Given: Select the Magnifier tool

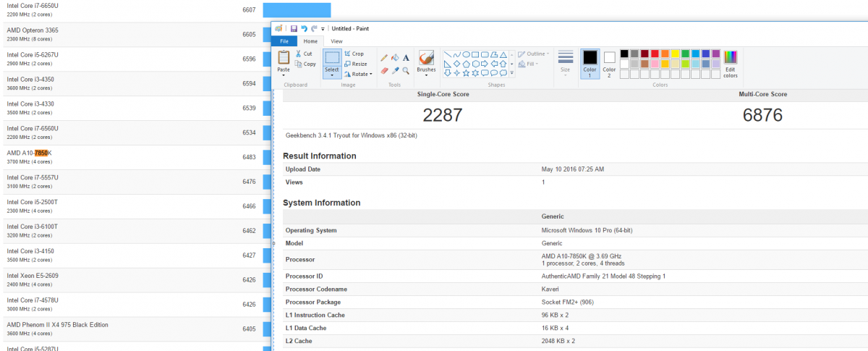Looking at the screenshot, I should pyautogui.click(x=406, y=71).
